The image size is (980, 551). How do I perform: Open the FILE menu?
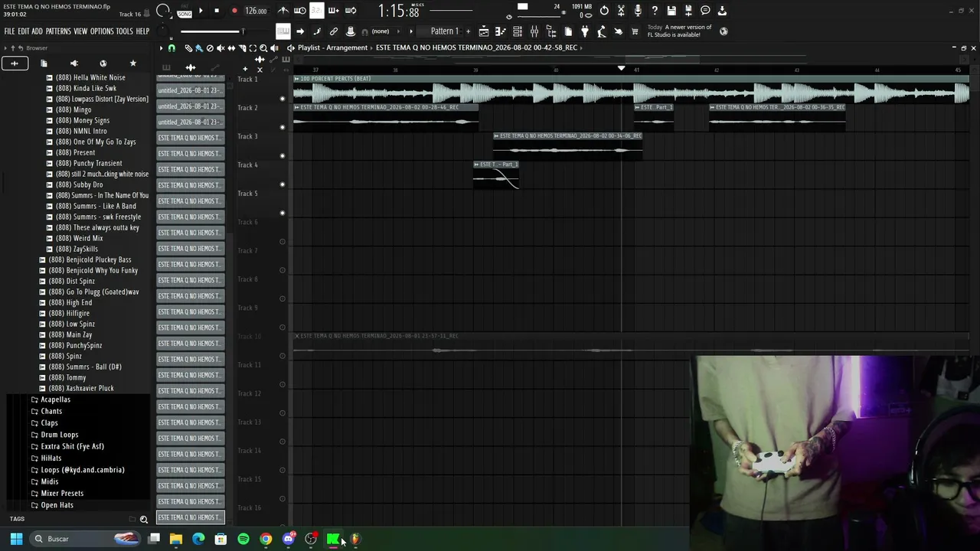click(x=9, y=31)
